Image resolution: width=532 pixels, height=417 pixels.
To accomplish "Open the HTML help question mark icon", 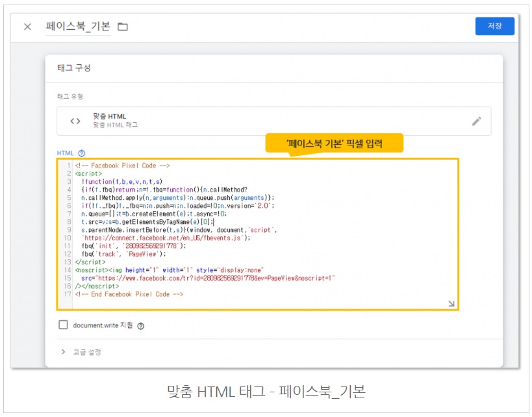I will (81, 153).
